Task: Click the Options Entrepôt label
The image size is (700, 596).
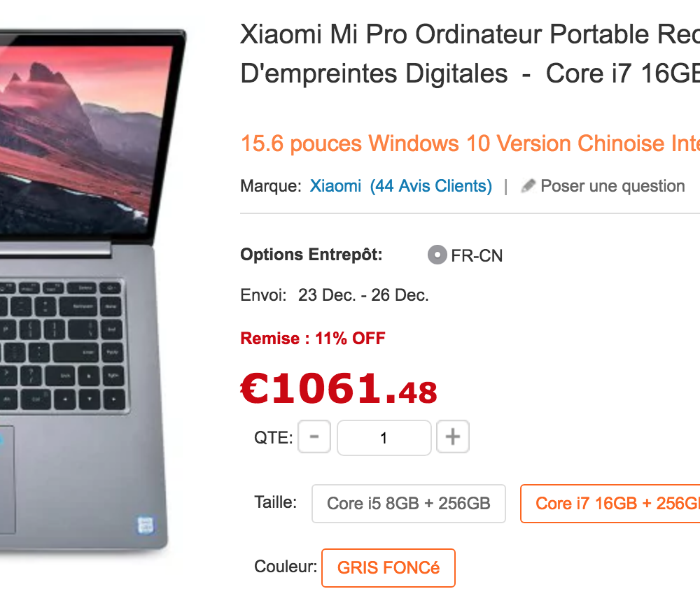Action: [x=311, y=255]
